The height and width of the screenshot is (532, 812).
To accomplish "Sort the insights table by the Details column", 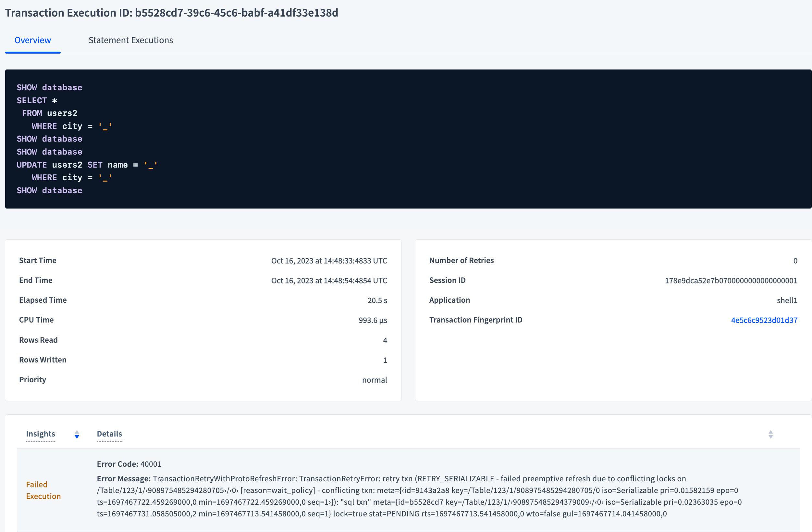I will pyautogui.click(x=109, y=434).
